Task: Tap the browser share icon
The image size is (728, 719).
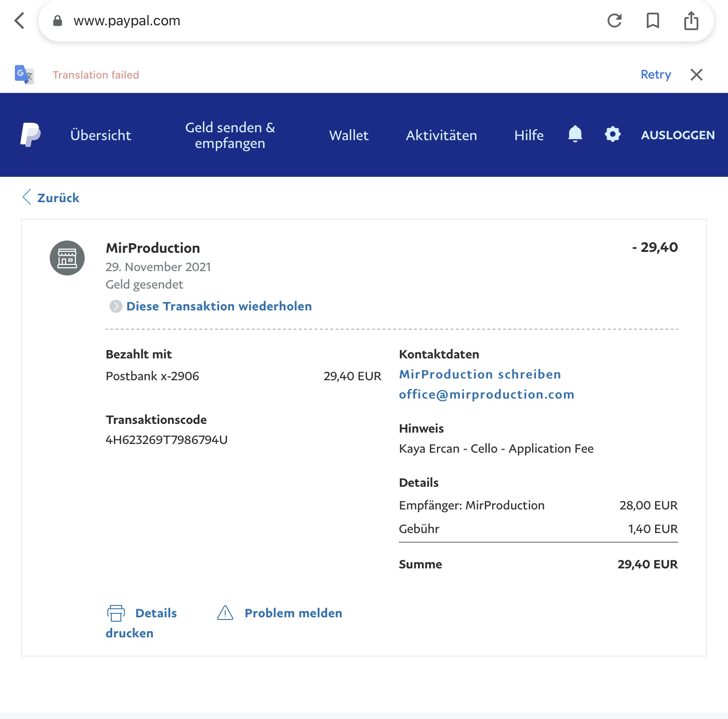Action: pyautogui.click(x=691, y=21)
